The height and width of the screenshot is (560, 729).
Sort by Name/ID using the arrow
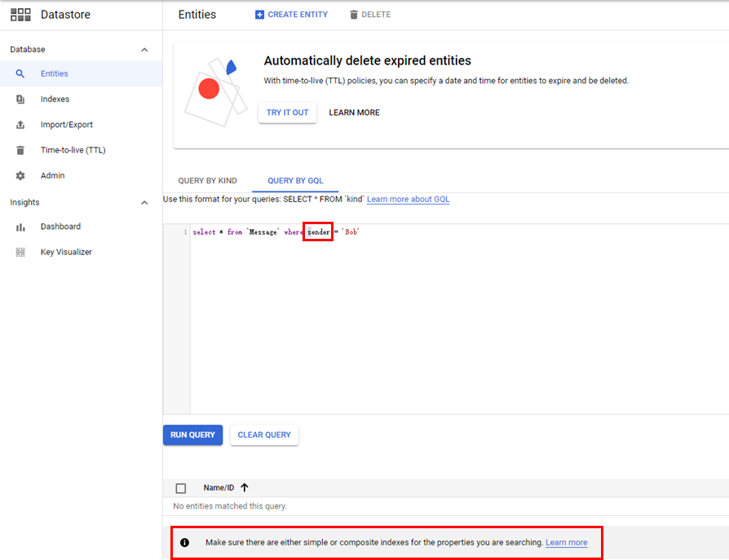pos(245,487)
